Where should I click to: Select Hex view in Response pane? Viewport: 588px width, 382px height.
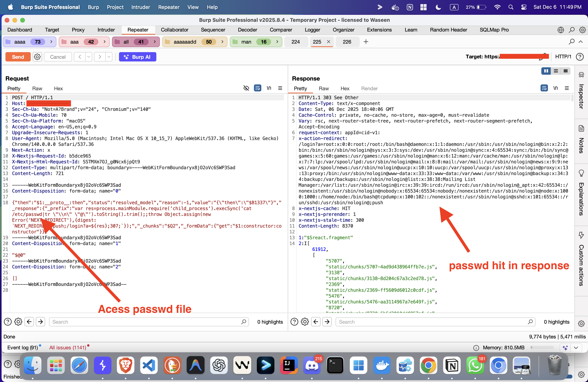(x=345, y=88)
